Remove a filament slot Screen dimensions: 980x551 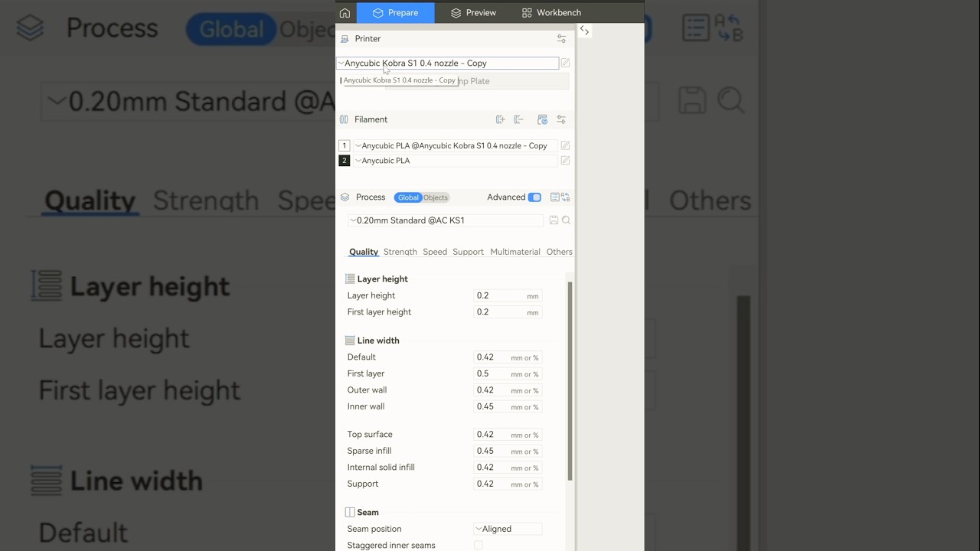518,119
